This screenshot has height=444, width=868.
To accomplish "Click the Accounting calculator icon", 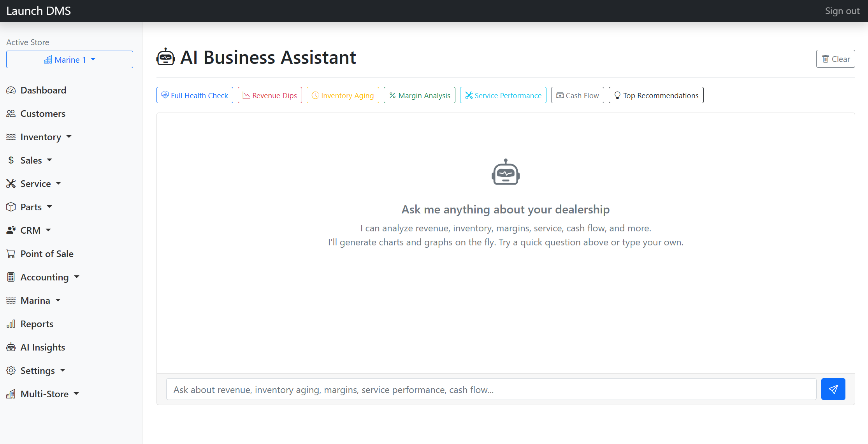I will point(11,277).
